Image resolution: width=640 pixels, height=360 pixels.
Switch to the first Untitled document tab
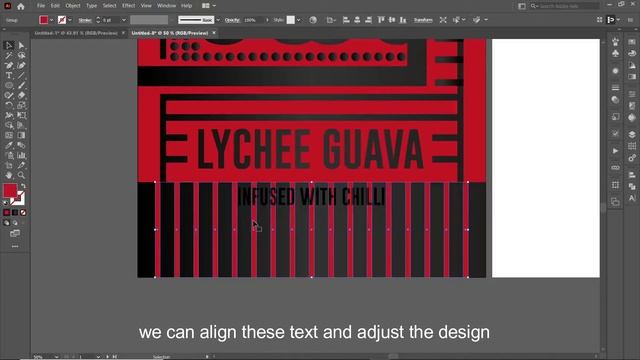tap(76, 33)
